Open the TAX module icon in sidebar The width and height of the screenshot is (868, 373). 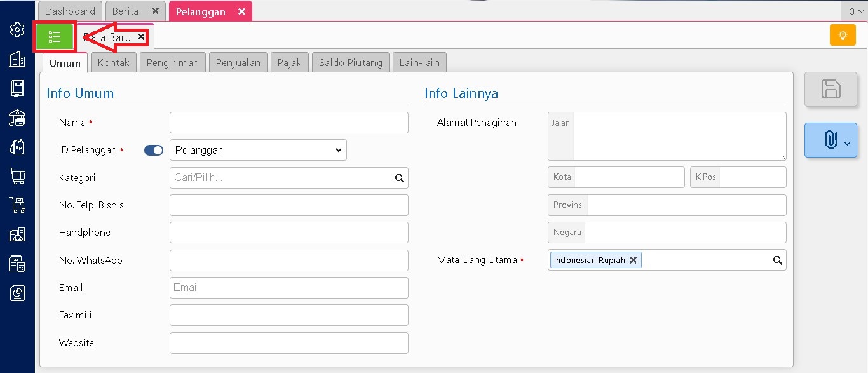point(17,264)
